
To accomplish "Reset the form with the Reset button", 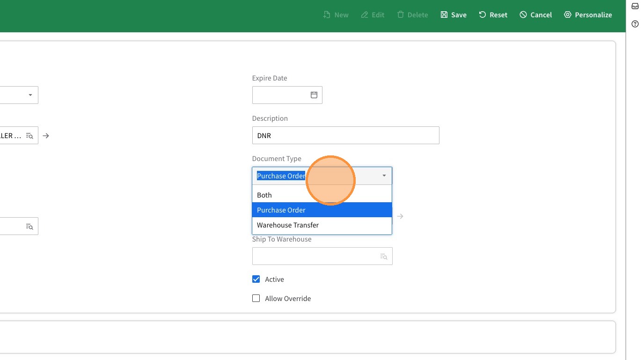I will (x=493, y=15).
